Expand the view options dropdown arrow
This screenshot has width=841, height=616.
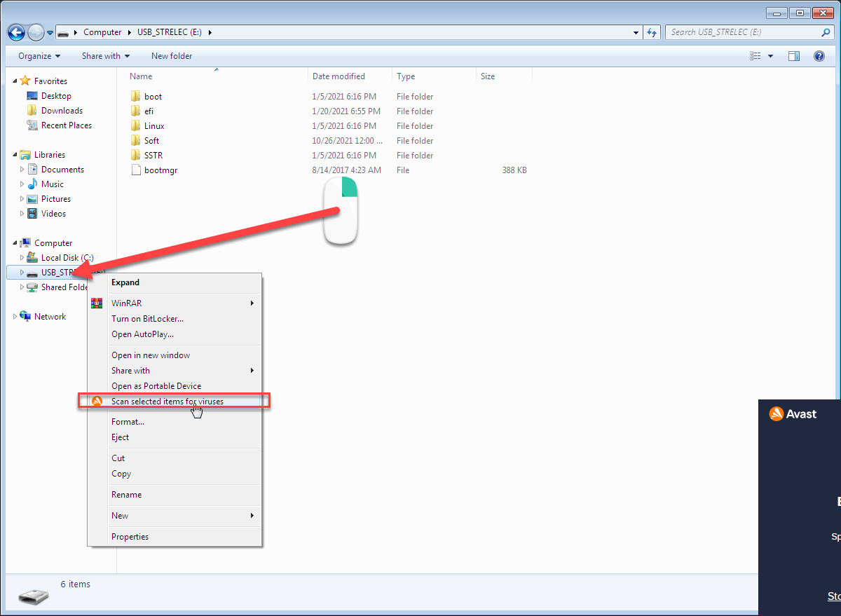tap(771, 56)
